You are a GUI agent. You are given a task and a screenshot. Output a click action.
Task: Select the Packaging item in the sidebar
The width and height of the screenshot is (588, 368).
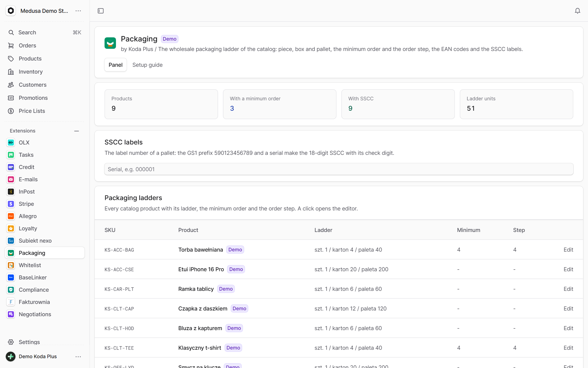[45, 253]
